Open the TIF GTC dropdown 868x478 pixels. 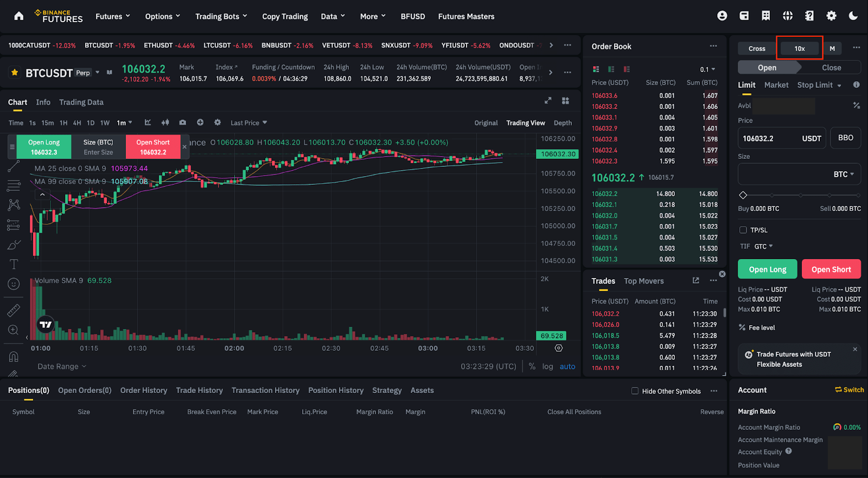coord(763,247)
